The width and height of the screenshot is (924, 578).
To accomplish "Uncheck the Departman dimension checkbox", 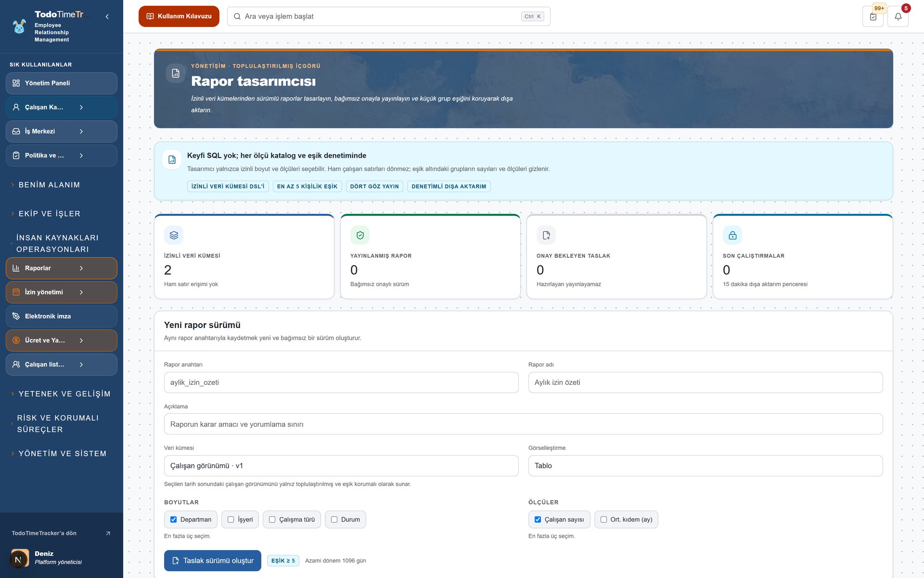I will (x=174, y=519).
